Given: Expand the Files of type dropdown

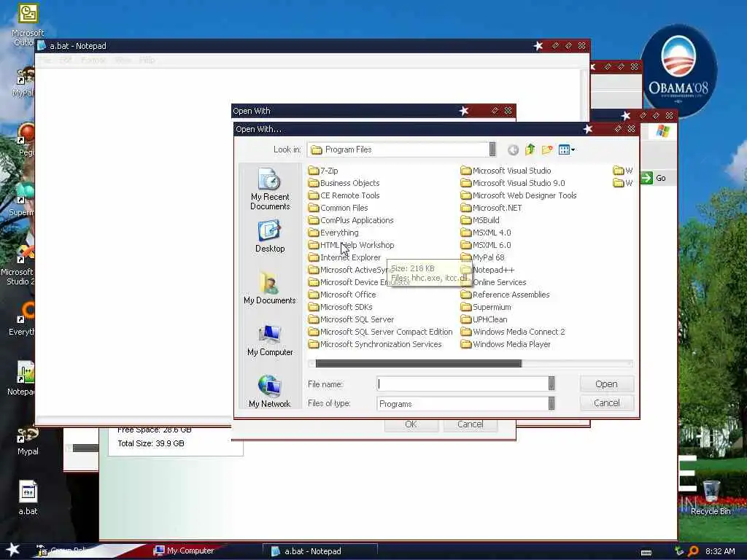Looking at the screenshot, I should (x=551, y=403).
